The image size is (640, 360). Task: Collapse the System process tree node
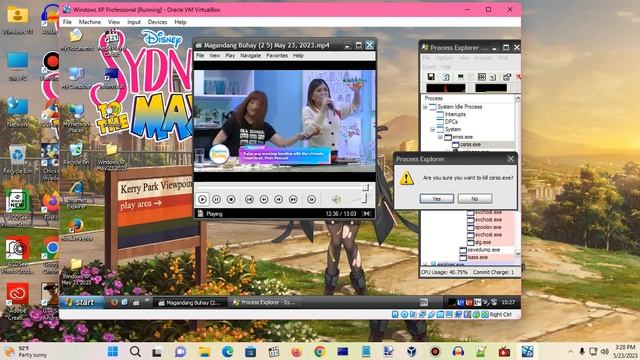[x=433, y=129]
